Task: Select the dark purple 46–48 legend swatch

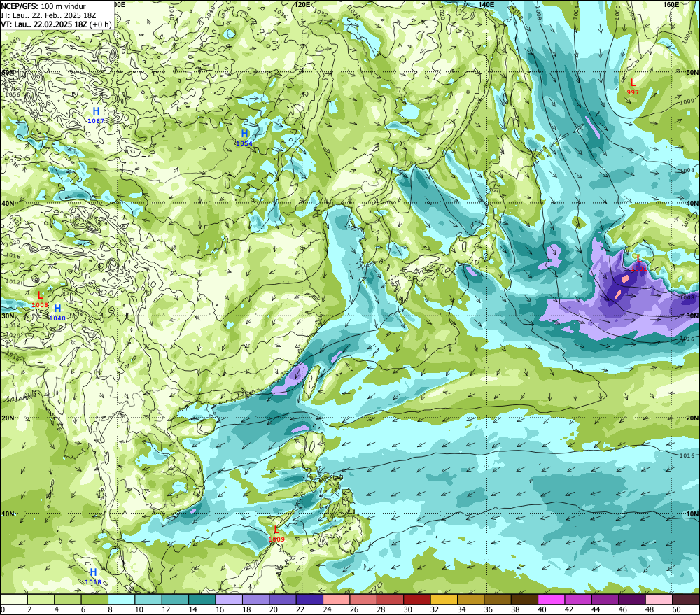Action: point(631,600)
